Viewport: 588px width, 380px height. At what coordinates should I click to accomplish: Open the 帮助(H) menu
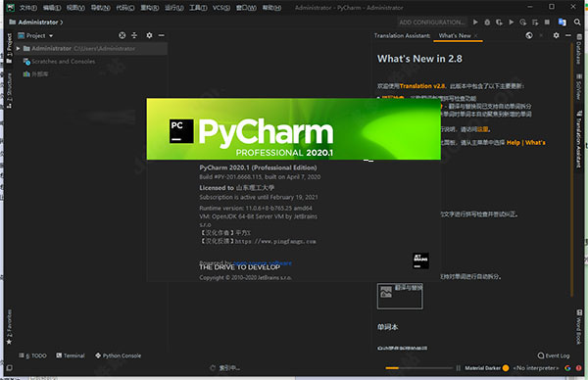tap(271, 8)
